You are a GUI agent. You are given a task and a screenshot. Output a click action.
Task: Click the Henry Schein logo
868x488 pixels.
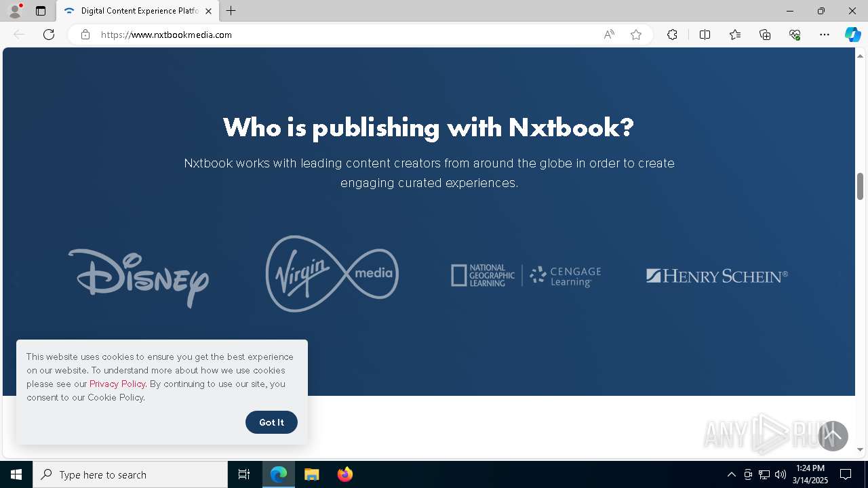tap(717, 276)
